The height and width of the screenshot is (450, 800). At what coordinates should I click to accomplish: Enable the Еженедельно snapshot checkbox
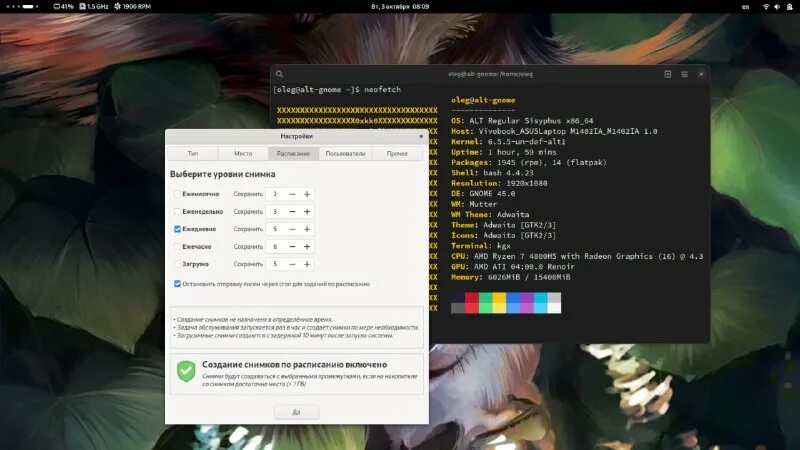tap(177, 211)
